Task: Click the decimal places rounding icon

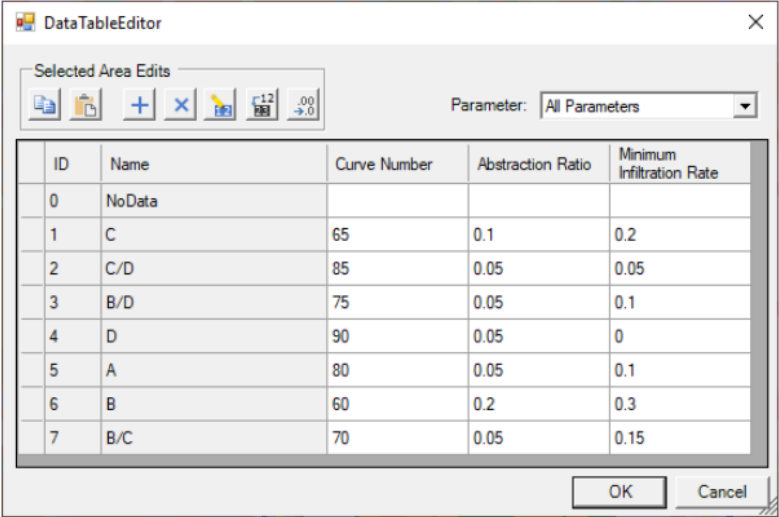Action: [x=302, y=105]
